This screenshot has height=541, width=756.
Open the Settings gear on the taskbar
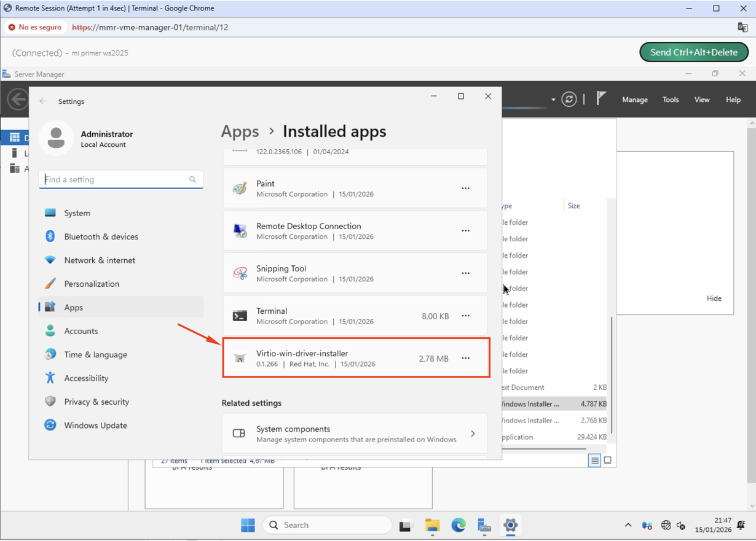pos(510,525)
